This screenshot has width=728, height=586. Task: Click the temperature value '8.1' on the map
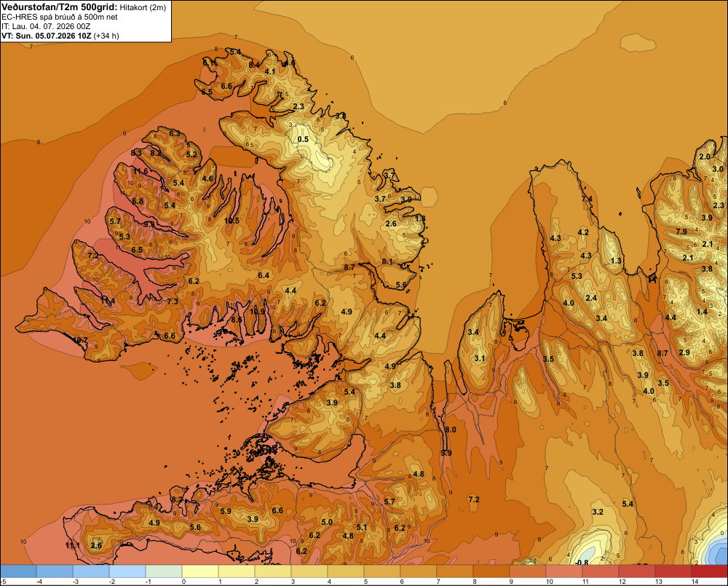tap(387, 261)
